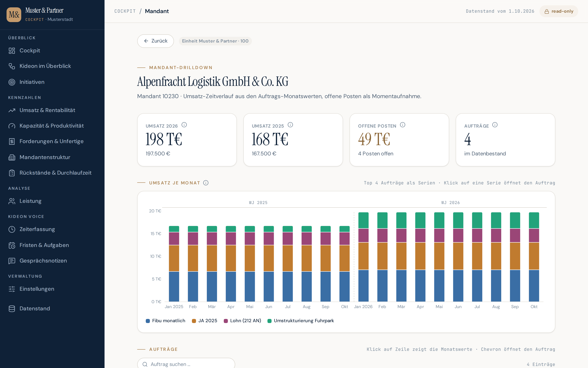This screenshot has height=368, width=588.
Task: Click the 4 Posten offen text
Action: 376,154
